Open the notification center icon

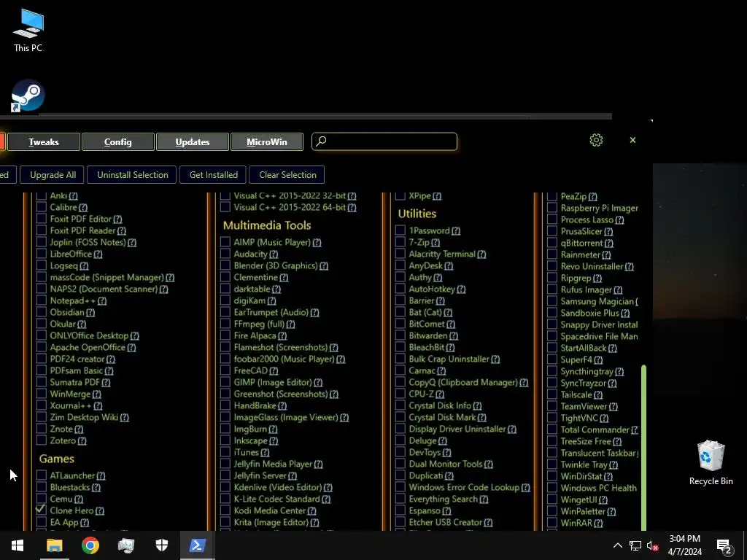[724, 546]
